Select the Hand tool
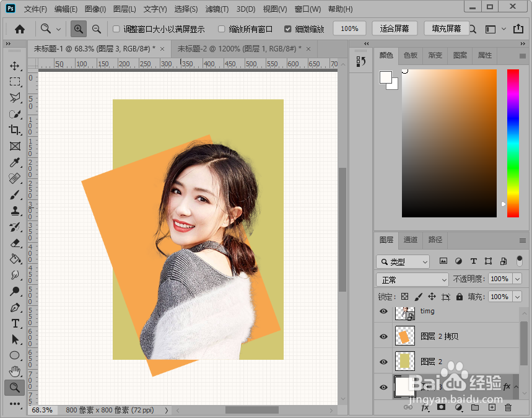Viewport: 532px width, 418px height. pyautogui.click(x=15, y=372)
